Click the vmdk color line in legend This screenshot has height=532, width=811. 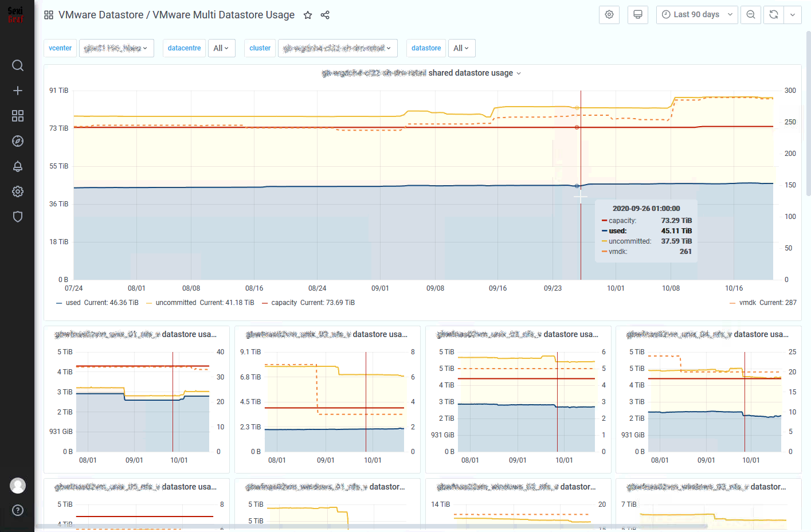click(x=732, y=303)
